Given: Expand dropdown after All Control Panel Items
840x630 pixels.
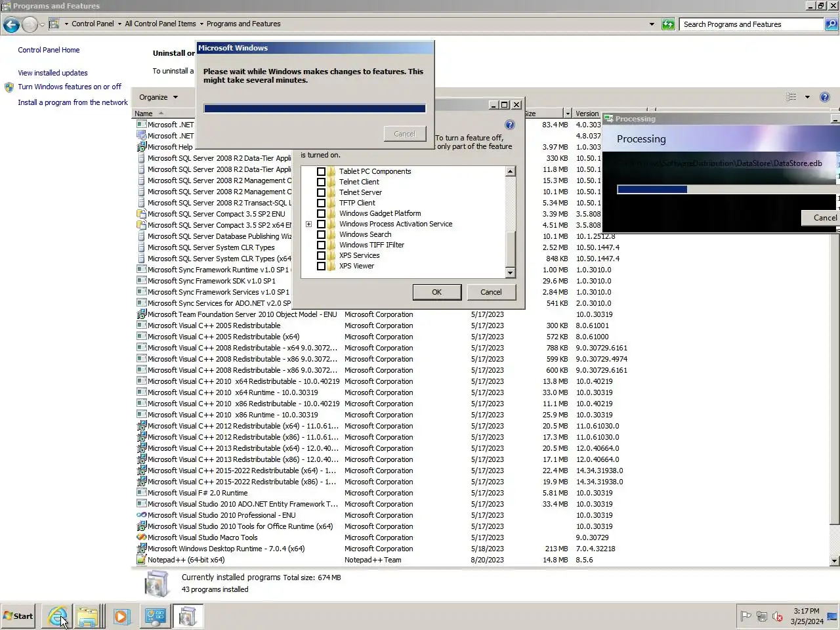Looking at the screenshot, I should tap(201, 24).
